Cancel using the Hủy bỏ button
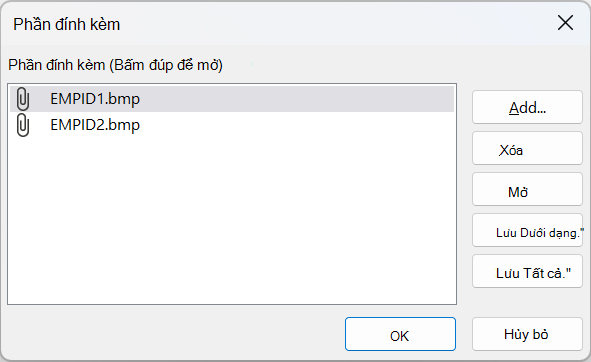591x362 pixels. tap(527, 334)
